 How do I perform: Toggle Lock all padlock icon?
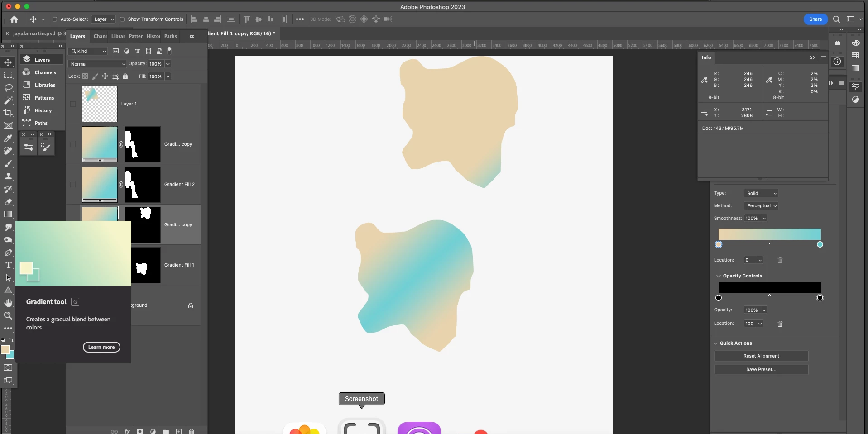click(x=125, y=76)
